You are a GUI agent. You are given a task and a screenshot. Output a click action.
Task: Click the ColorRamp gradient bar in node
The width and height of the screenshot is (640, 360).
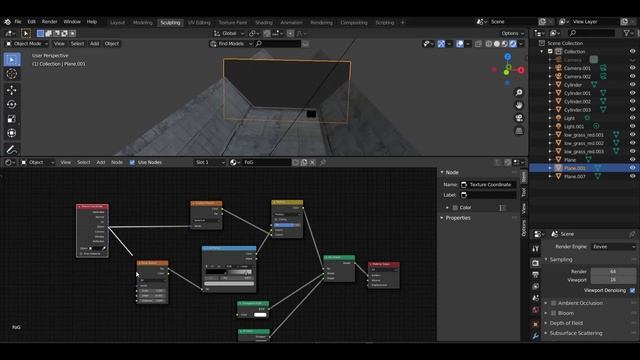[x=229, y=272]
